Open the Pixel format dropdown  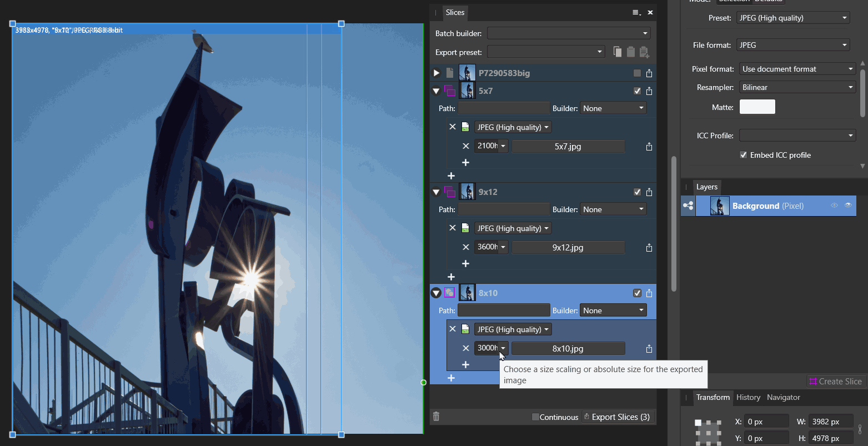(x=797, y=69)
